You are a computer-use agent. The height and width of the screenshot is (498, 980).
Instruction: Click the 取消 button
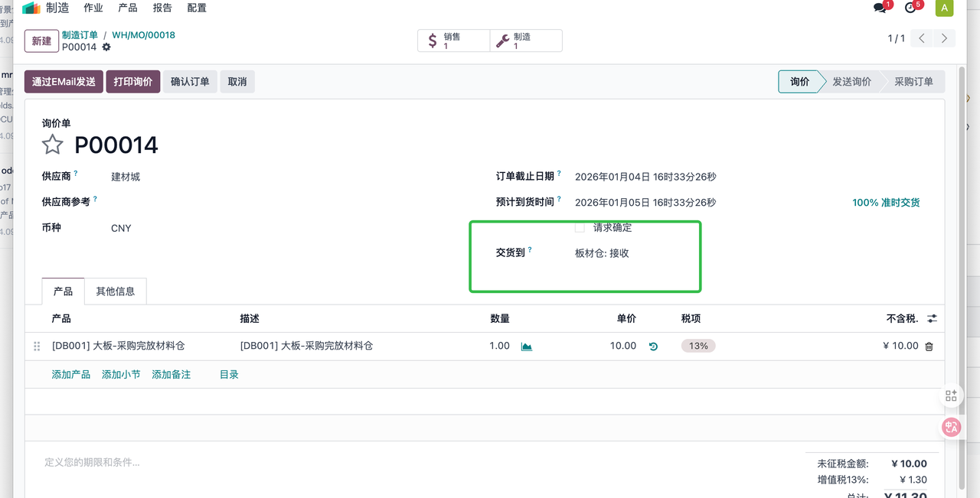point(237,82)
